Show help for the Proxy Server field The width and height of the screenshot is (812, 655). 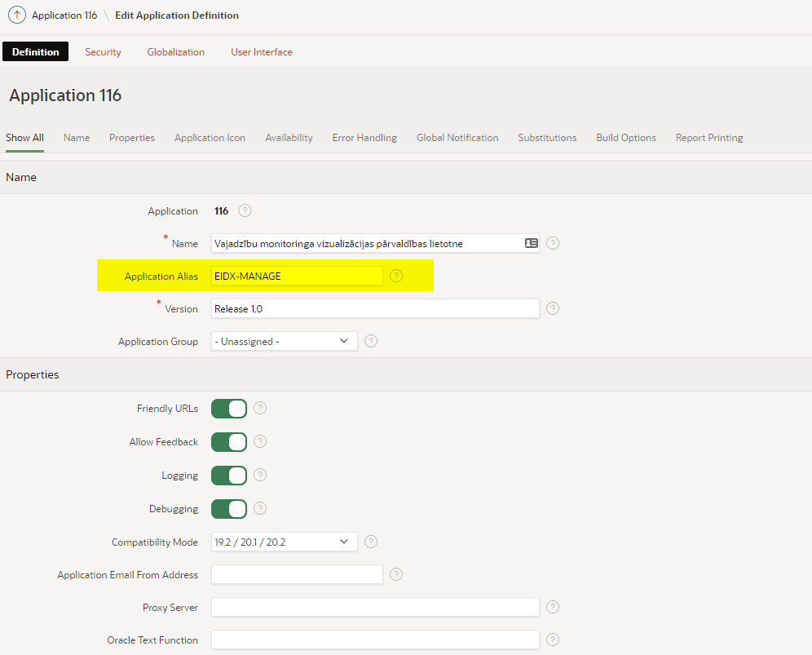[x=553, y=607]
